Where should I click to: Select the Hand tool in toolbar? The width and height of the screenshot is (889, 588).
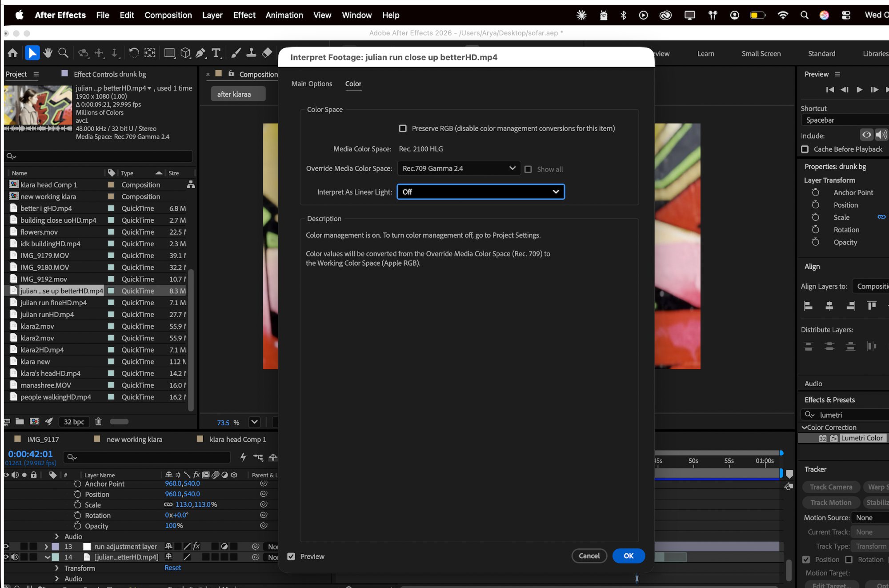pyautogui.click(x=48, y=53)
